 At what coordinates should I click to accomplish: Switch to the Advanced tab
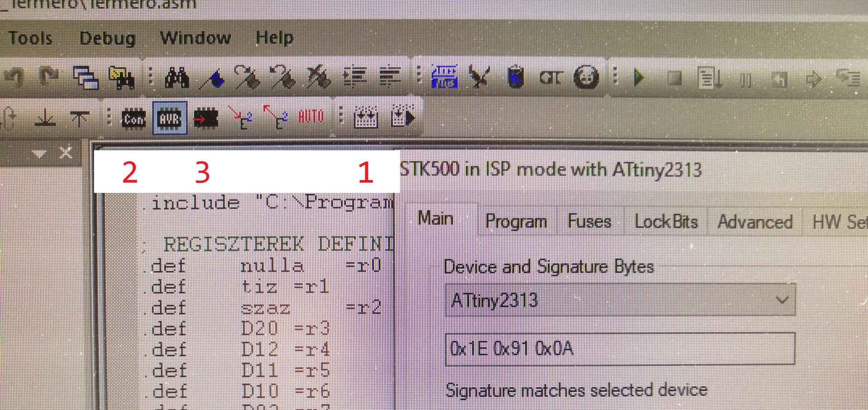pos(755,222)
